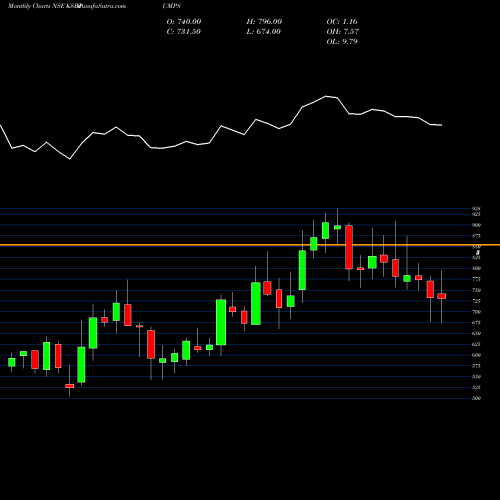This screenshot has width=500, height=500.
Task: Click the high price H: 796.00
Action: [264, 22]
